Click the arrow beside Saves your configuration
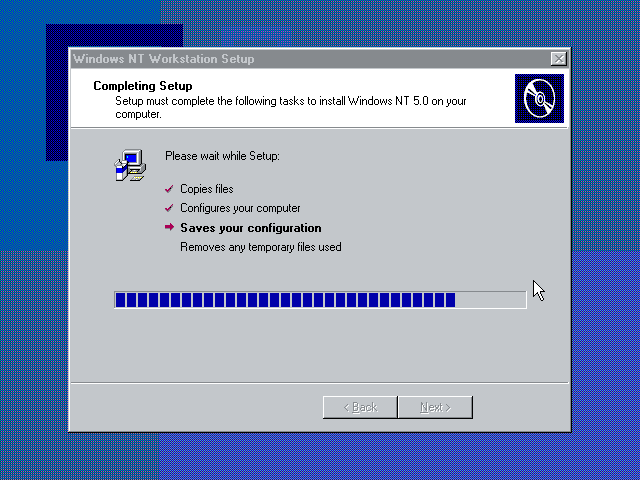Image resolution: width=640 pixels, height=480 pixels. click(169, 227)
